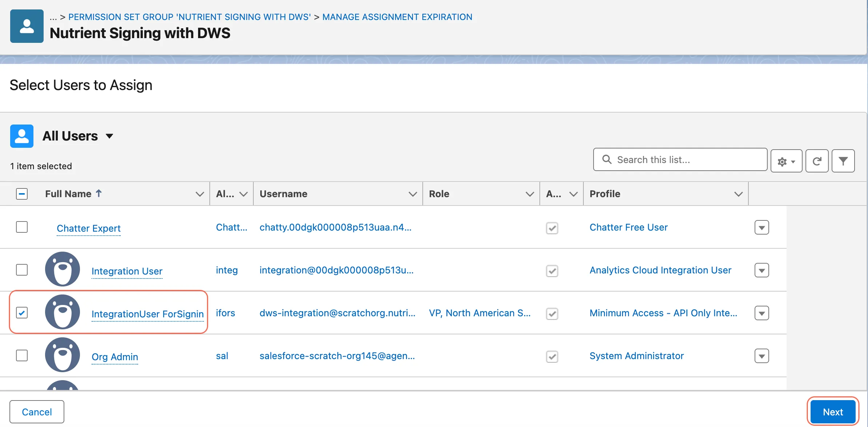The height and width of the screenshot is (427, 868).
Task: Click username chatty.00dgk000008p513uaa link
Action: tap(335, 227)
